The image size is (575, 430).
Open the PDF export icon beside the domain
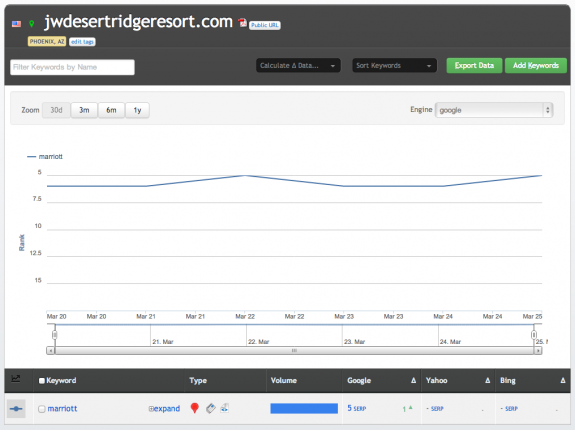(242, 23)
